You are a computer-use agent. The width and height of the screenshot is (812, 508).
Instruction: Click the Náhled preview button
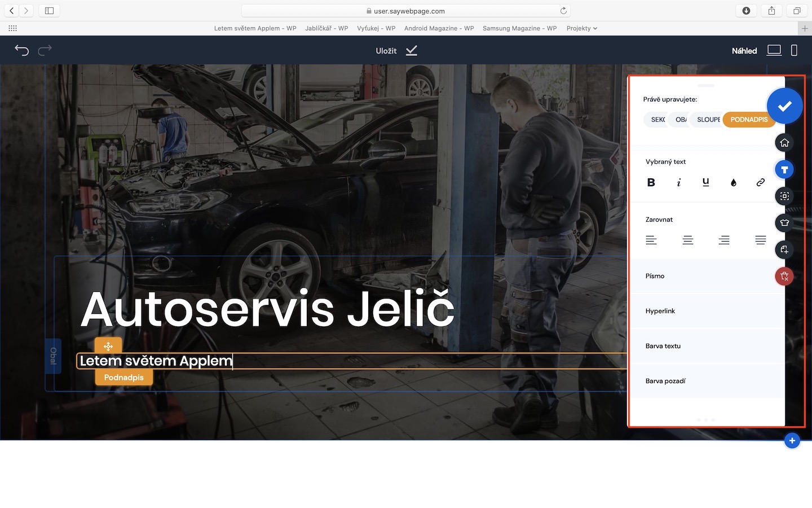point(744,51)
